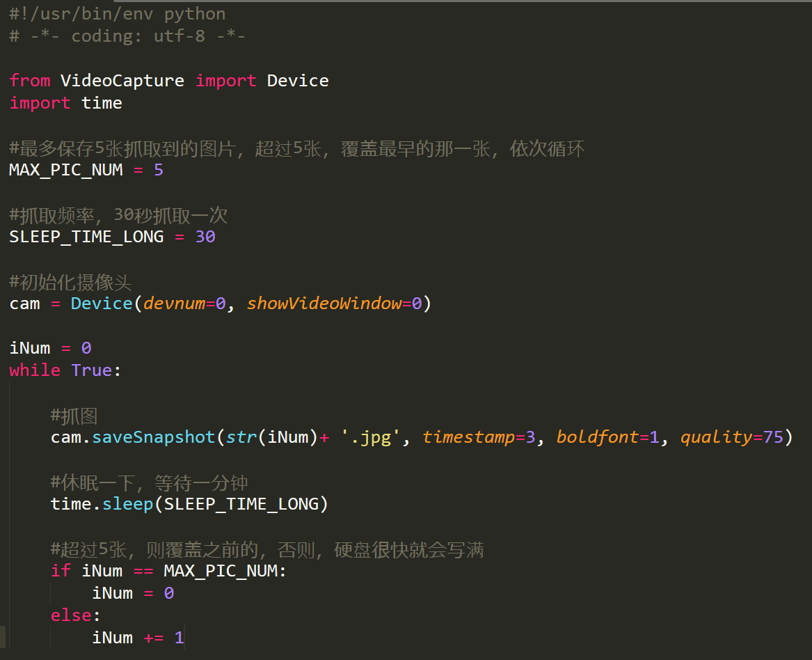Viewport: 812px width, 660px height.
Task: Click the shebang line '#!/usr/bin/env python'
Action: (118, 14)
